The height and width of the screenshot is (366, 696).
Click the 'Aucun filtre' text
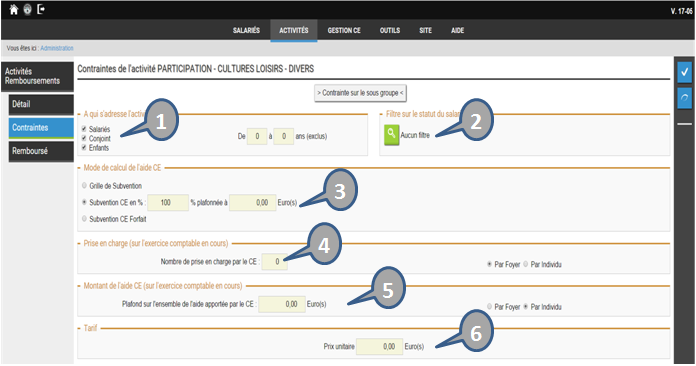pyautogui.click(x=415, y=135)
